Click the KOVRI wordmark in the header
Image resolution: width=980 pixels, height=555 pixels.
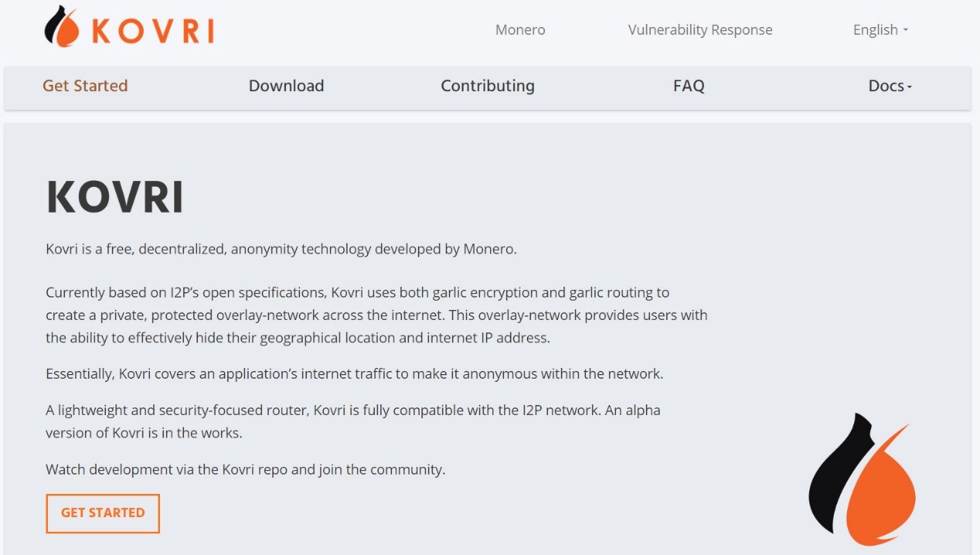point(153,30)
